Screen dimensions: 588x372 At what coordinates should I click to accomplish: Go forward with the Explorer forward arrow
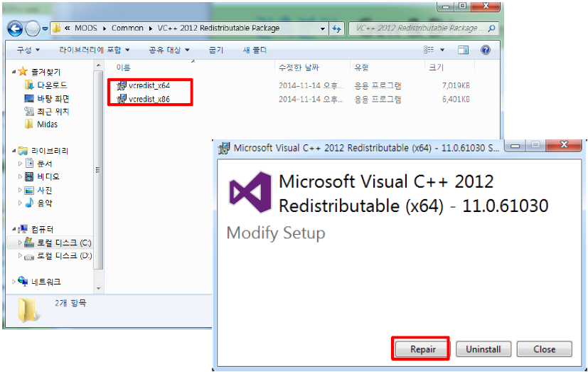click(33, 28)
